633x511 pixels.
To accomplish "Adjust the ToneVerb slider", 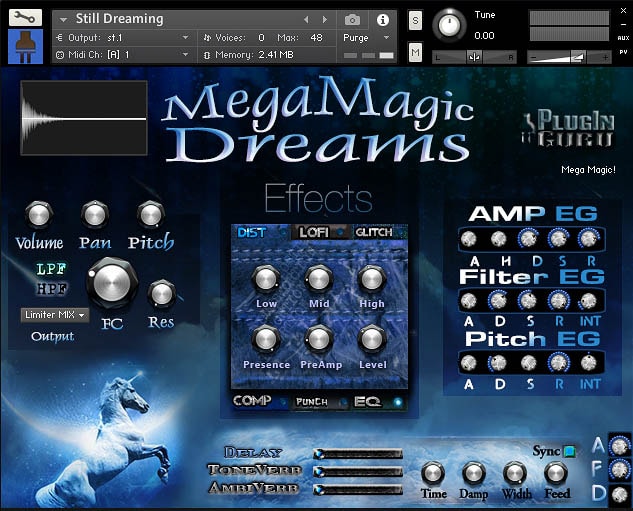I will (x=357, y=471).
